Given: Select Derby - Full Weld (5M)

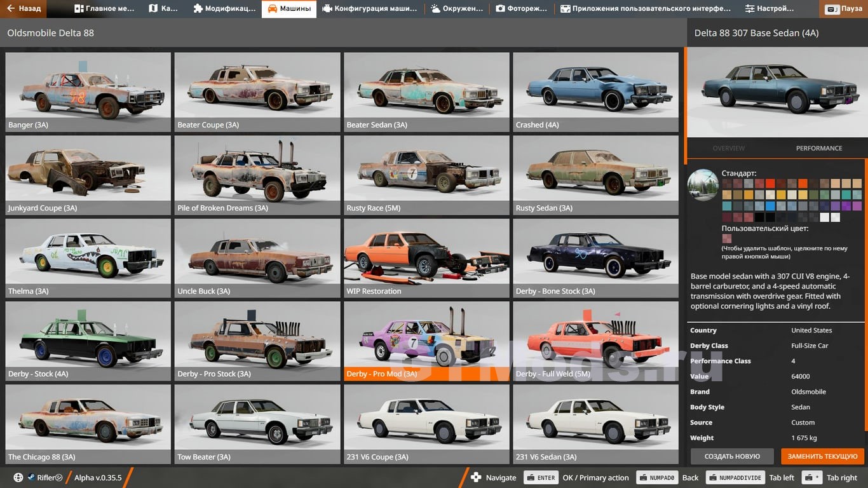Looking at the screenshot, I should [x=596, y=341].
